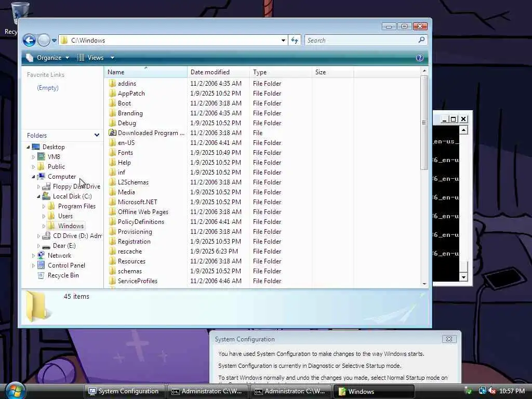Expand the Views dropdown arrow
Image resolution: width=532 pixels, height=399 pixels.
click(112, 58)
